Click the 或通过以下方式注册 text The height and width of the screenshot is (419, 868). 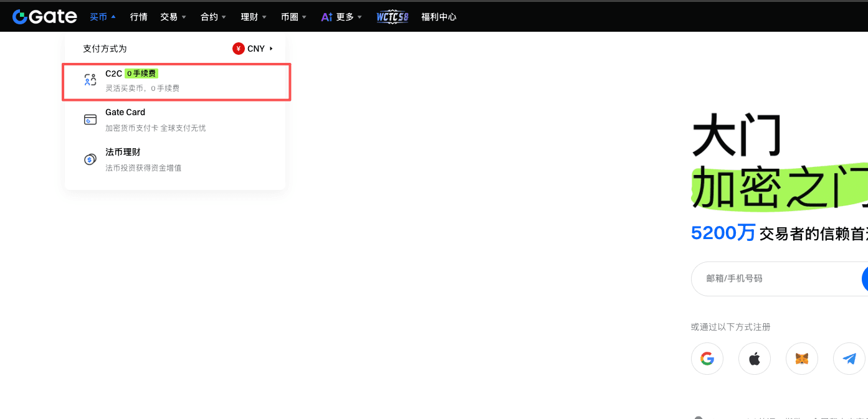tap(731, 327)
